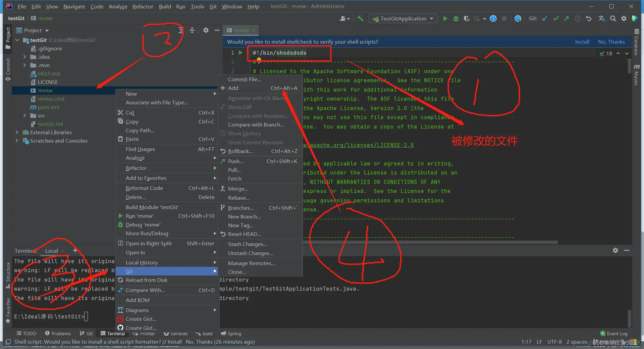Click the LF line separator in status bar
Image resolution: width=644 pixels, height=349 pixels.
(x=539, y=342)
